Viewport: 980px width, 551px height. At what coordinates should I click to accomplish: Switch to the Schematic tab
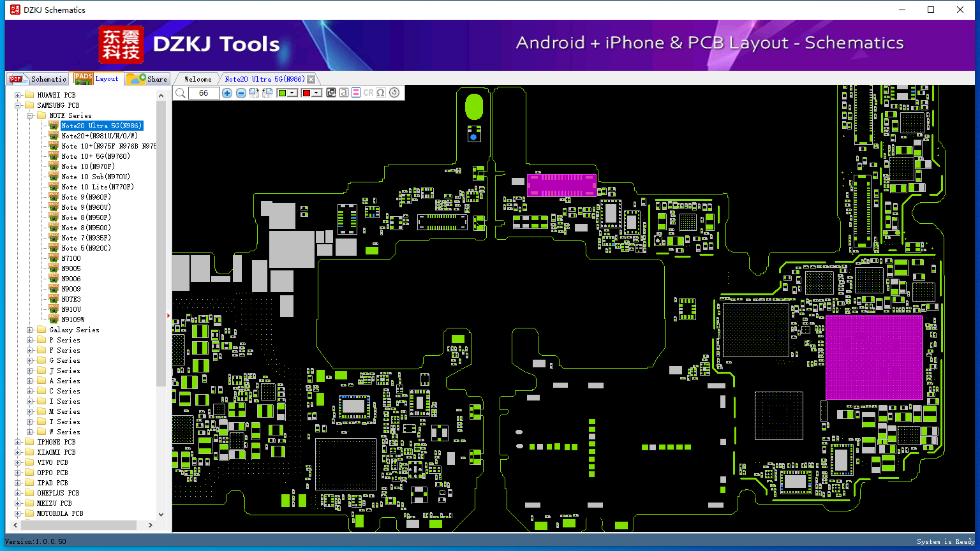tap(38, 79)
